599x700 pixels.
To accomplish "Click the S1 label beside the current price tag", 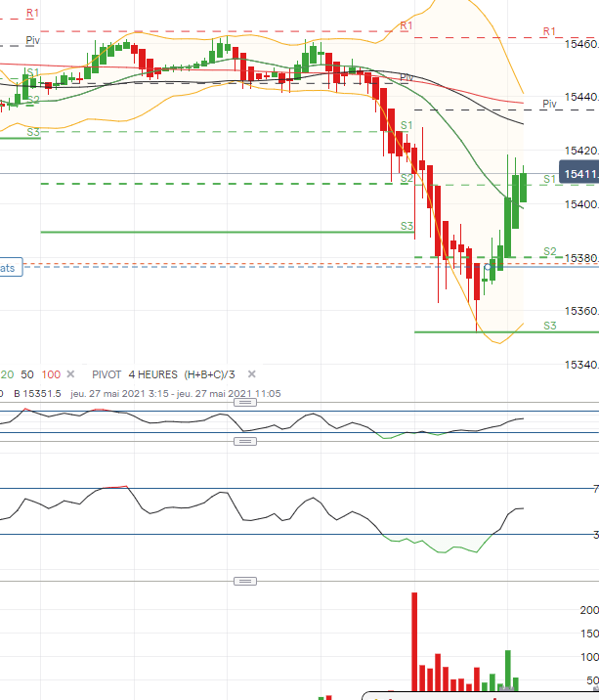I will pyautogui.click(x=550, y=180).
